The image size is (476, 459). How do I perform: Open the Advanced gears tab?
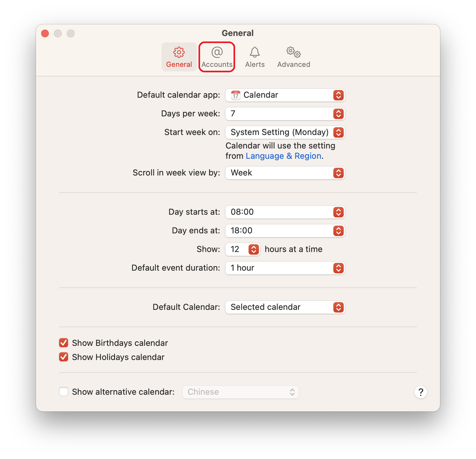294,57
